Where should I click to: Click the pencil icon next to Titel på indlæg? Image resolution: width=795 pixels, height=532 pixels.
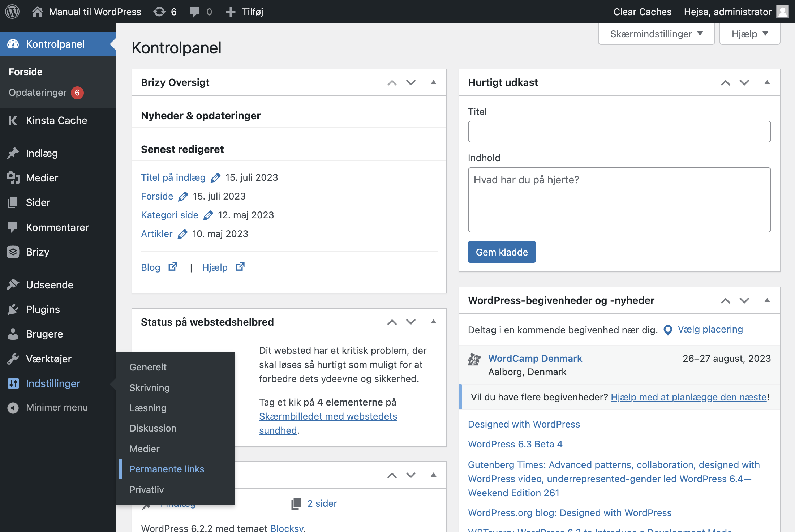216,177
